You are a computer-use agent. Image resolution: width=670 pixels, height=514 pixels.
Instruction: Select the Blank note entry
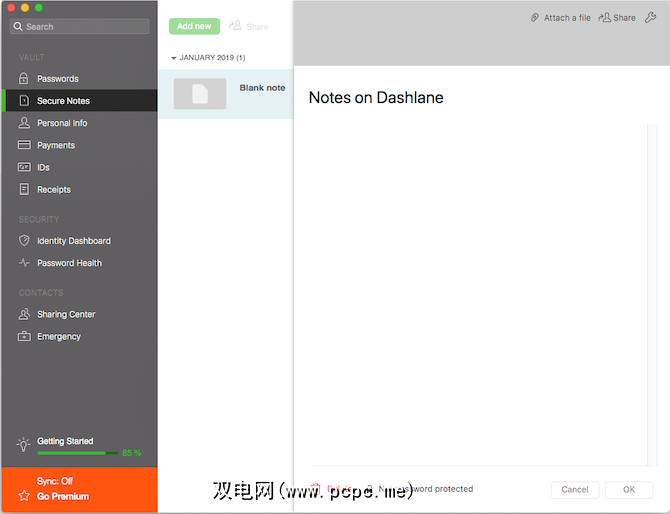[x=226, y=94]
